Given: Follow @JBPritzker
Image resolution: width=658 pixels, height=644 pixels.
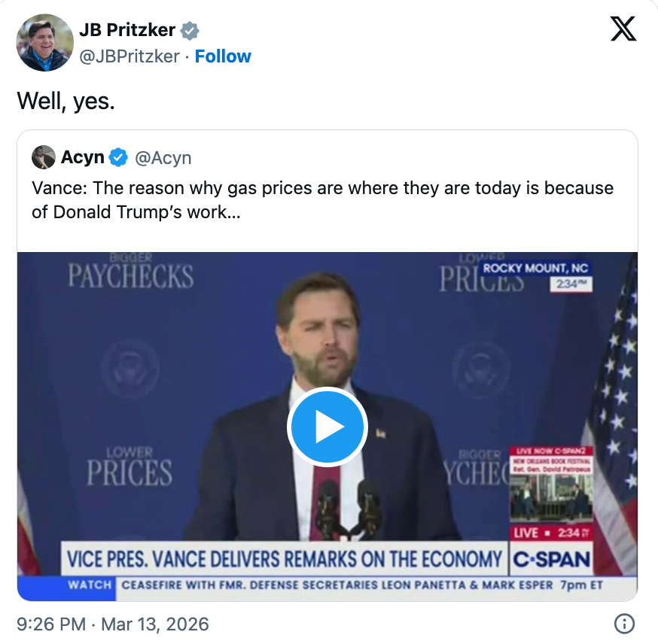Looking at the screenshot, I should click(x=222, y=56).
